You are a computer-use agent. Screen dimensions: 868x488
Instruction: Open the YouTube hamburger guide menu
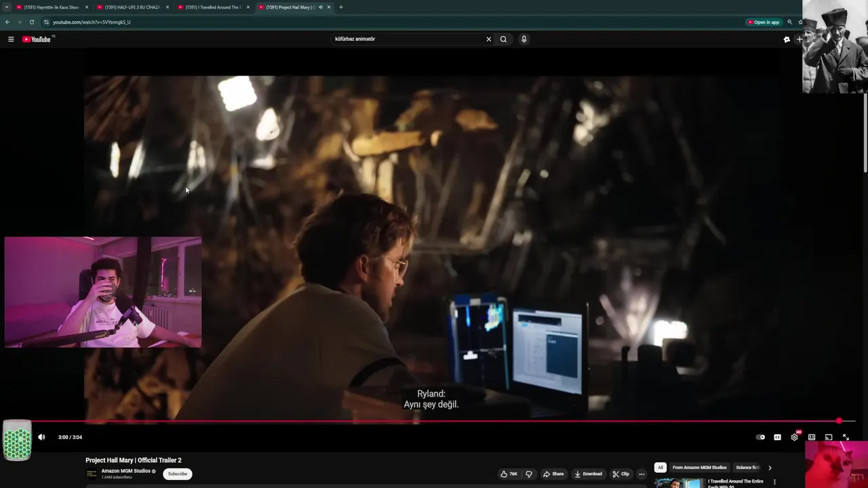click(11, 39)
